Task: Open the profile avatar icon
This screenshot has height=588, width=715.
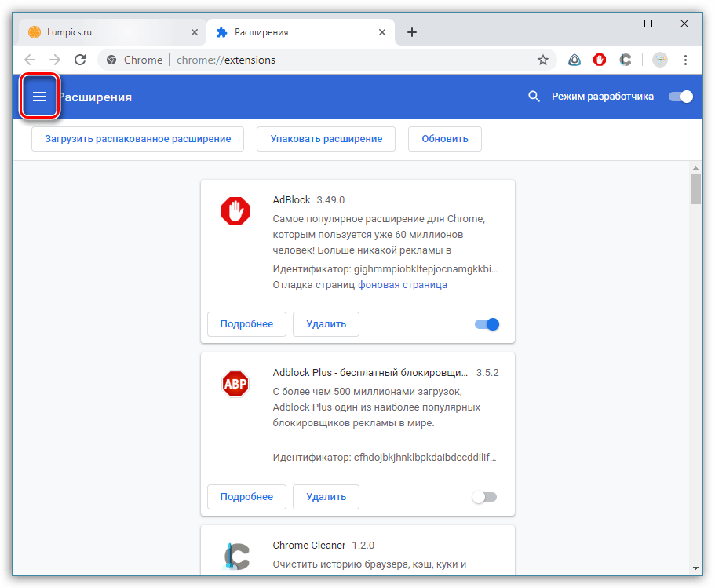Action: [x=660, y=60]
